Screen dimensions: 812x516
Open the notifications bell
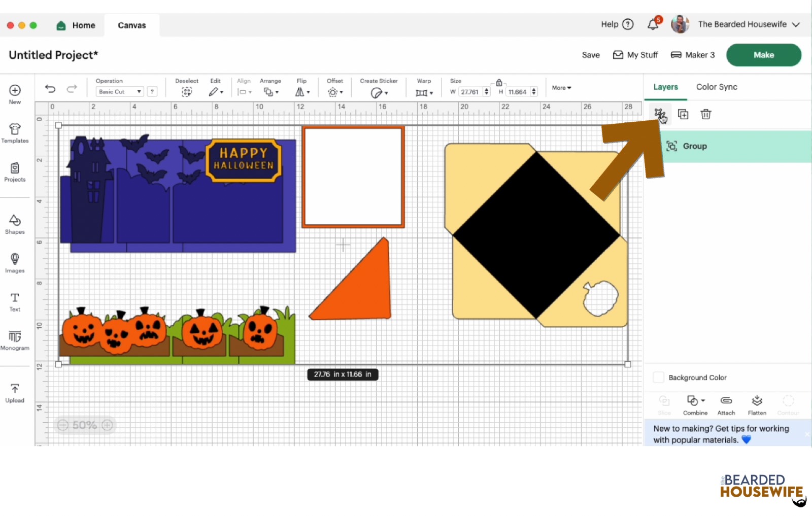[x=653, y=24]
